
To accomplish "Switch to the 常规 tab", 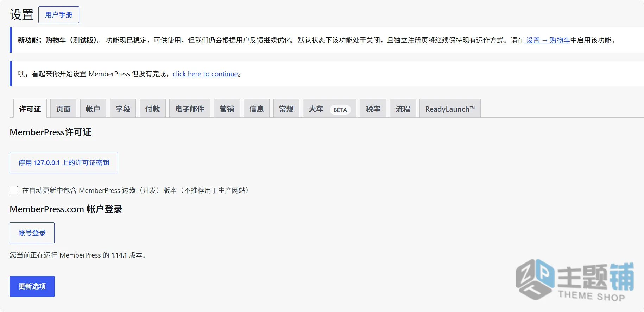I will click(x=286, y=109).
